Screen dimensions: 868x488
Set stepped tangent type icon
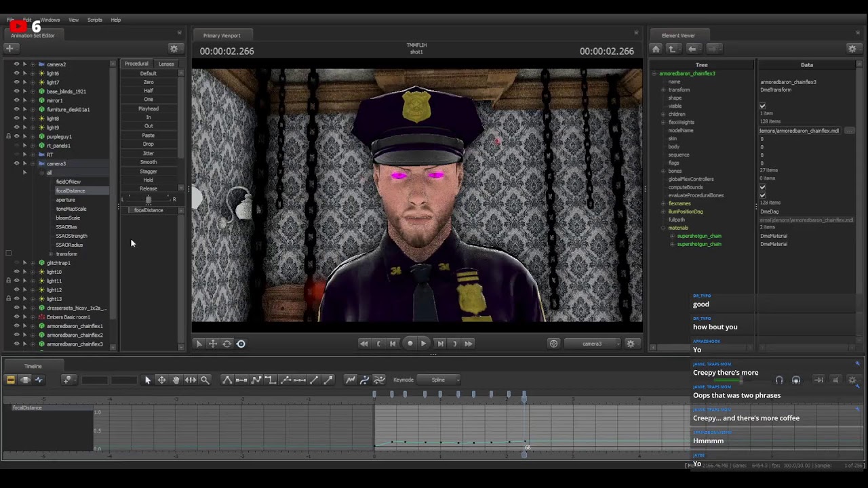point(271,380)
